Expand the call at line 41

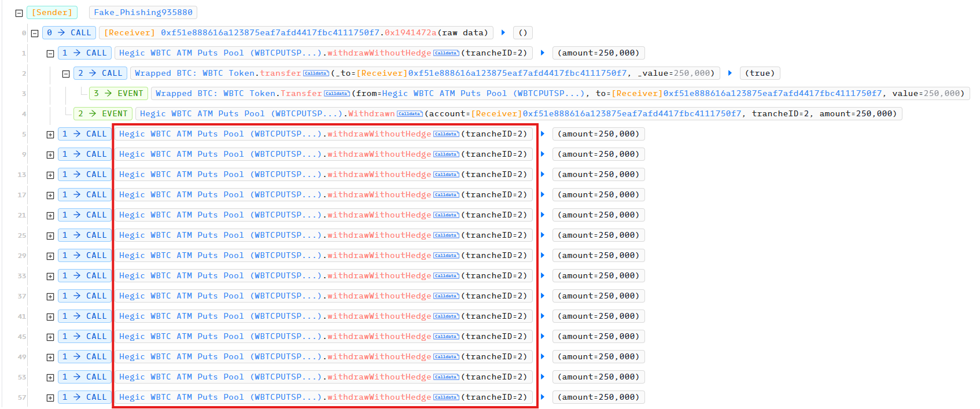(50, 316)
